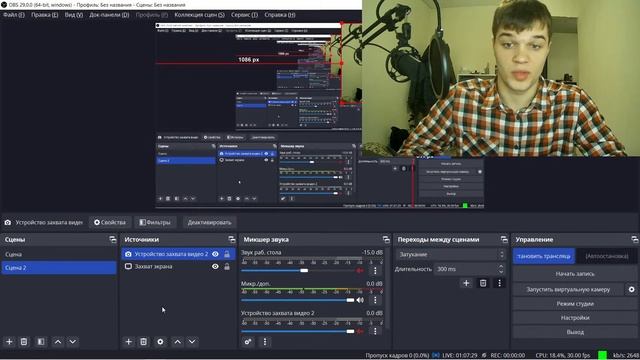640x360 pixels.
Task: Click the Фильтры button
Action: 155,222
